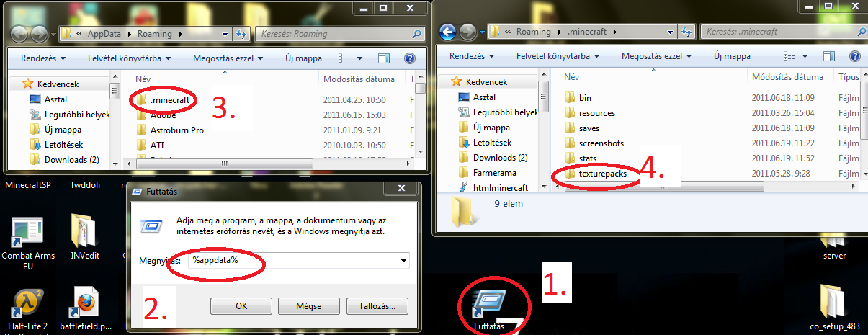Open Felvétel könyvtárba menu in .minecraft window
Screen dimensions: 868x335
(x=560, y=56)
